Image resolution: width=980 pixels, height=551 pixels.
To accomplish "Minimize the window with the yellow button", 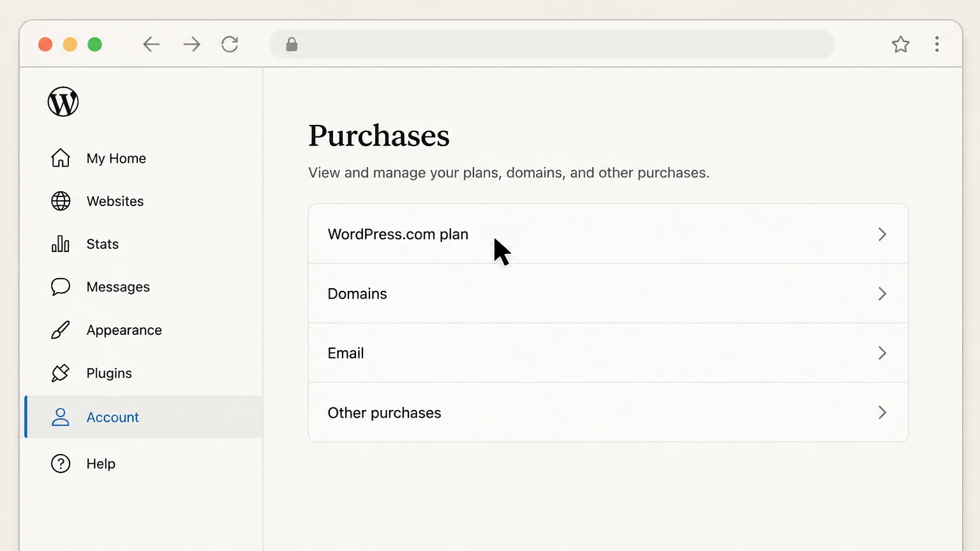I will point(70,44).
